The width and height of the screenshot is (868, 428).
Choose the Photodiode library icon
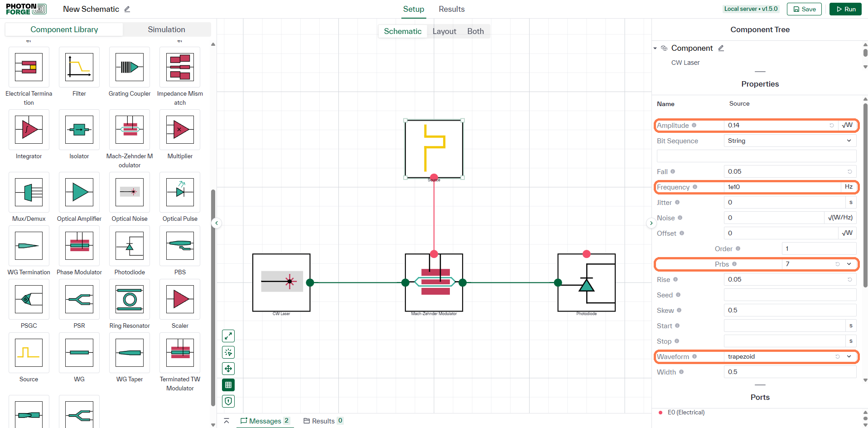(x=130, y=246)
